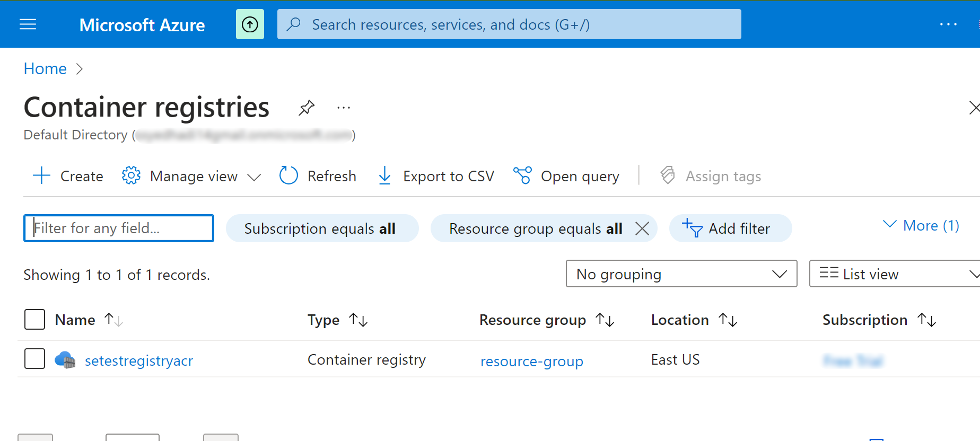Open the Subscription equals all filter
This screenshot has height=441, width=980.
(322, 228)
